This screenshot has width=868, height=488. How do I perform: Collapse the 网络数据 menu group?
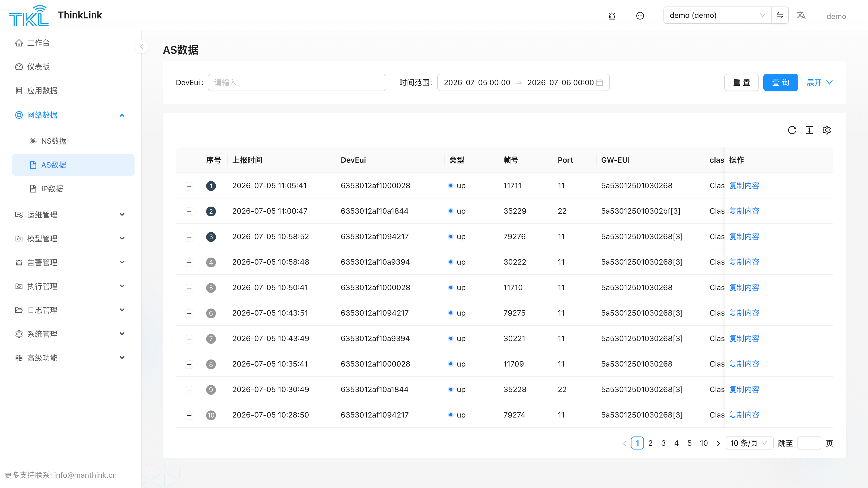(122, 115)
